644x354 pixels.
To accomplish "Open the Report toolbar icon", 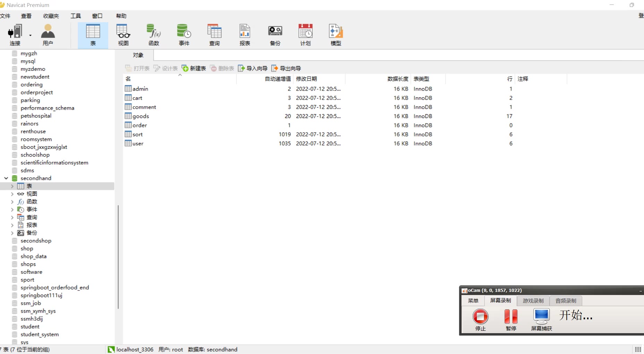I will (x=245, y=35).
